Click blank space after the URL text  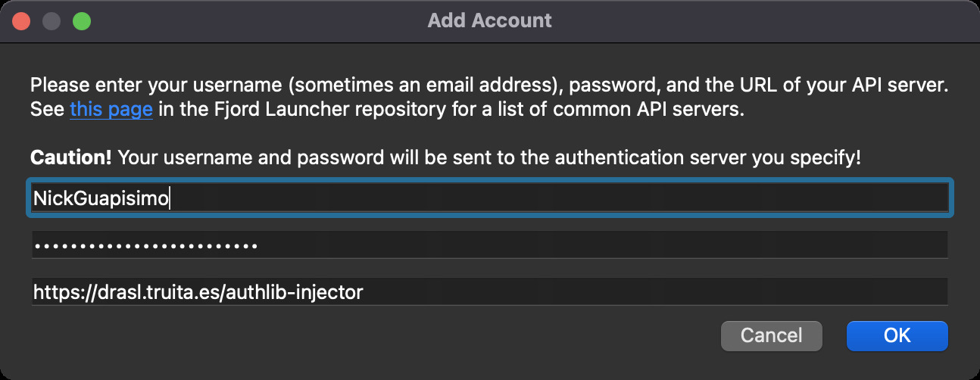(x=651, y=292)
